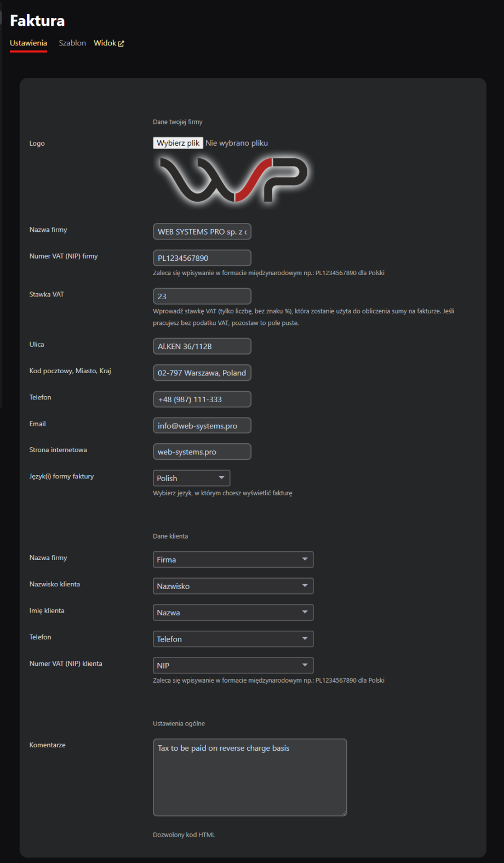This screenshot has height=863, width=504.
Task: Click the company name field WEB SYSTEMS PRO
Action: click(x=202, y=232)
